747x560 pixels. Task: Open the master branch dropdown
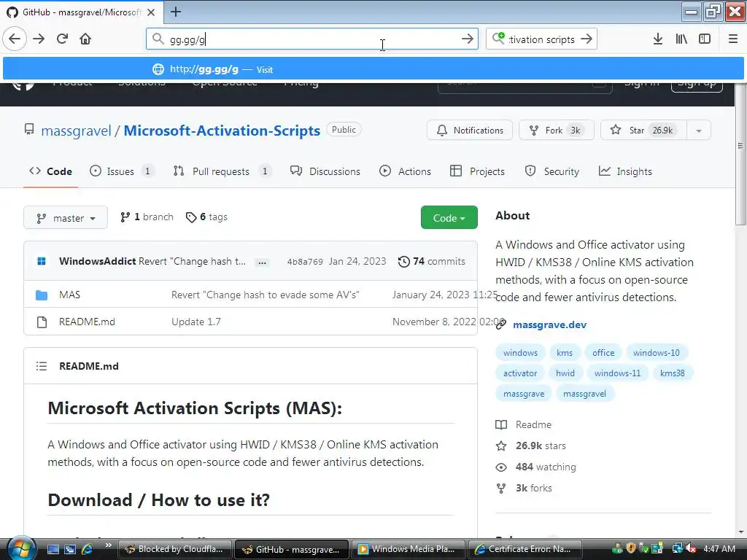click(66, 217)
